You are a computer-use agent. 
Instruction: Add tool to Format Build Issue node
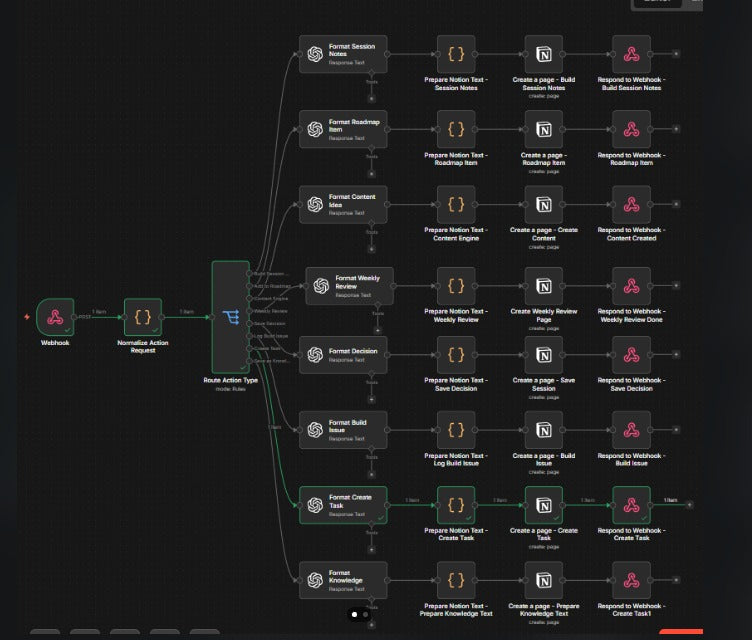[371, 474]
